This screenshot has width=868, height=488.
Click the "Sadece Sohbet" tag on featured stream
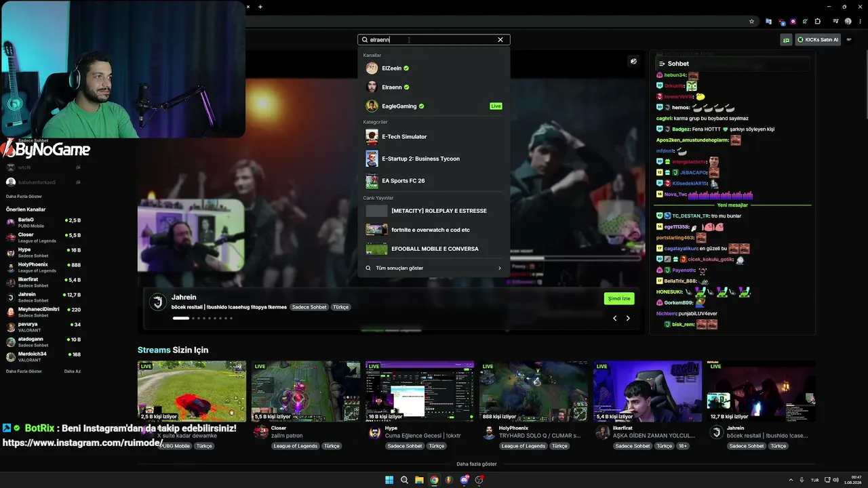tap(309, 307)
